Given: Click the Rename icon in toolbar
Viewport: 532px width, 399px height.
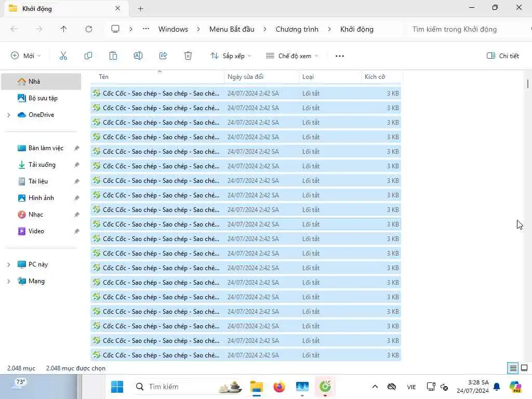Looking at the screenshot, I should pyautogui.click(x=138, y=56).
